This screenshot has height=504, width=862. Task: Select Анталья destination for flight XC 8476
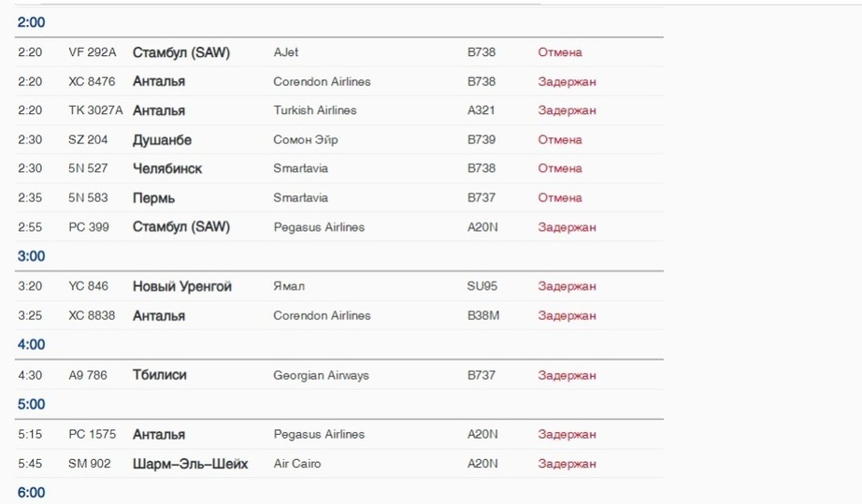click(159, 81)
